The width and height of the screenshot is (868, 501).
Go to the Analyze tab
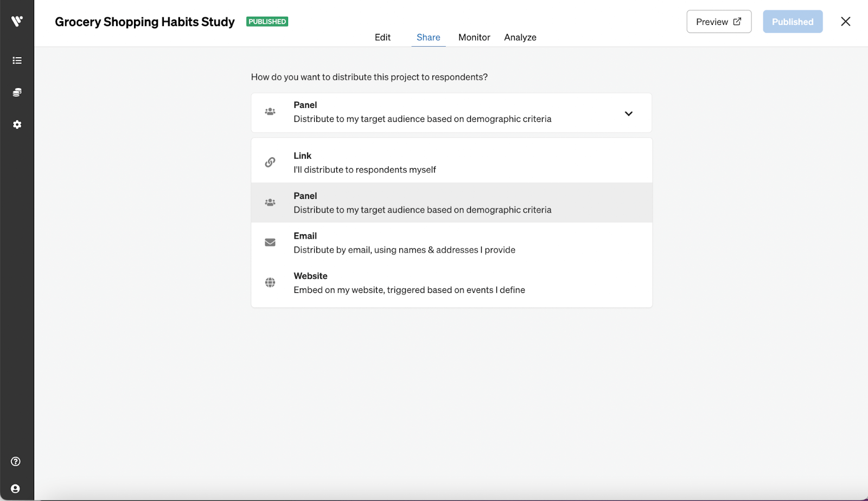520,37
